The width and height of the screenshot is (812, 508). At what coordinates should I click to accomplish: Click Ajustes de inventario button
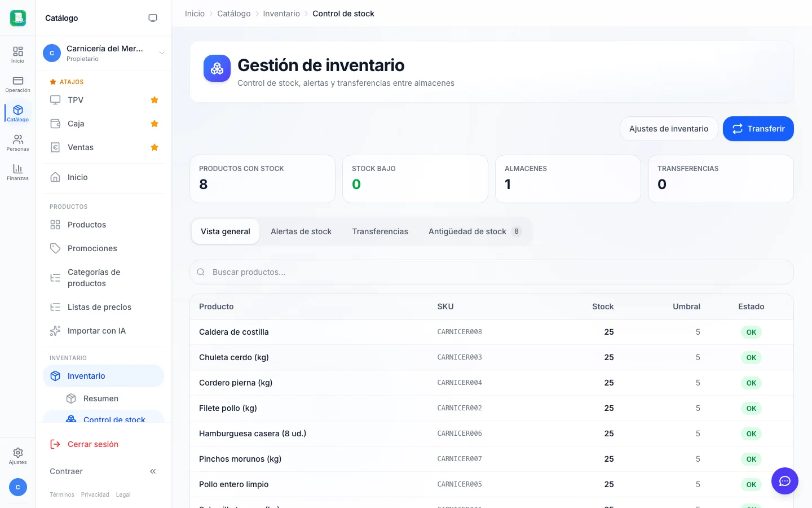coord(669,129)
